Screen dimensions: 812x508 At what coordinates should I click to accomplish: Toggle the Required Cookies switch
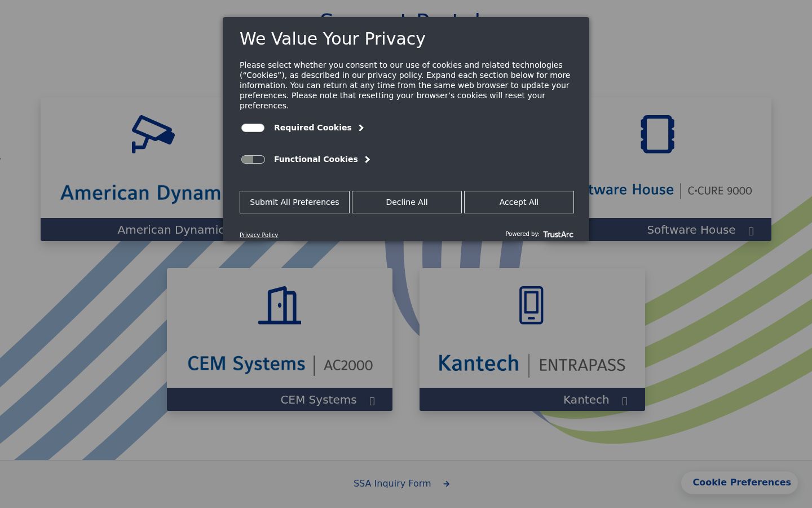(x=253, y=128)
